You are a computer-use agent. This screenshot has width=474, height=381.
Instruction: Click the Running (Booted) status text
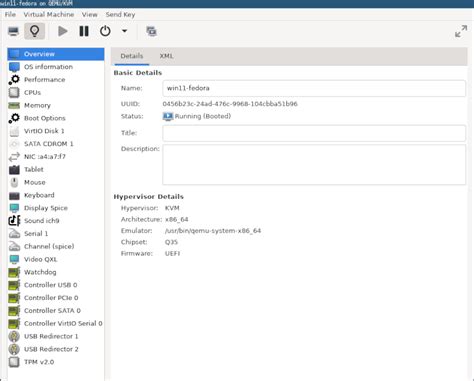click(x=203, y=116)
